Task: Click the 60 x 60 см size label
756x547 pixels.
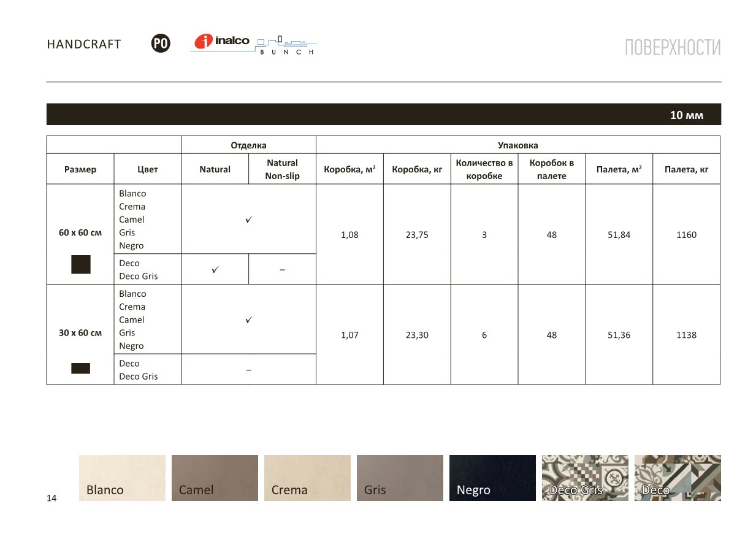Action: click(x=80, y=232)
